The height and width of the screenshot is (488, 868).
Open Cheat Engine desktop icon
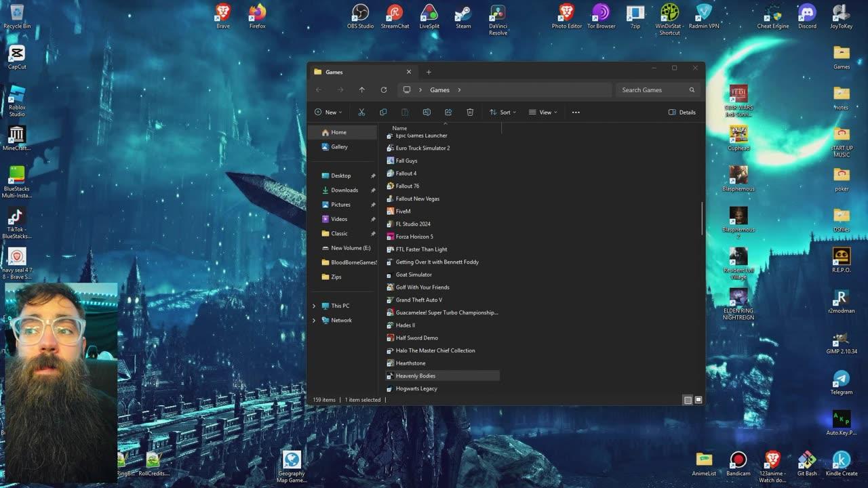773,17
